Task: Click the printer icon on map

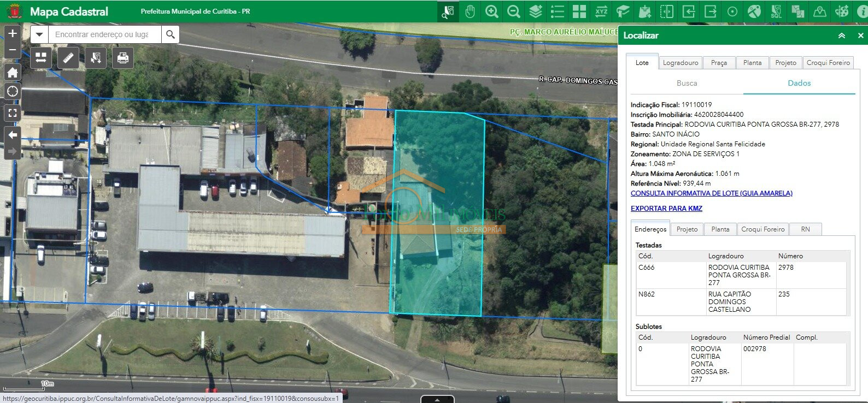Action: pyautogui.click(x=123, y=57)
